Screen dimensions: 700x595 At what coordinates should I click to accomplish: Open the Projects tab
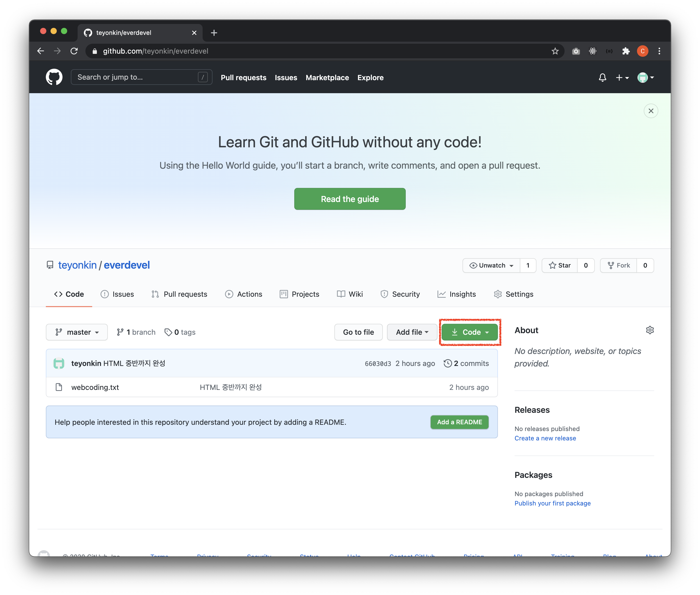click(x=299, y=294)
